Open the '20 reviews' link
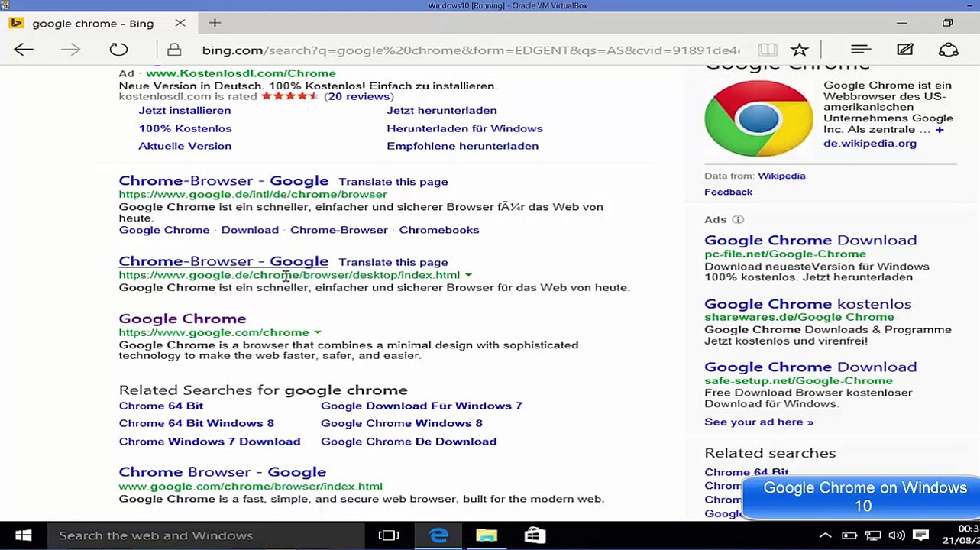 [x=359, y=96]
